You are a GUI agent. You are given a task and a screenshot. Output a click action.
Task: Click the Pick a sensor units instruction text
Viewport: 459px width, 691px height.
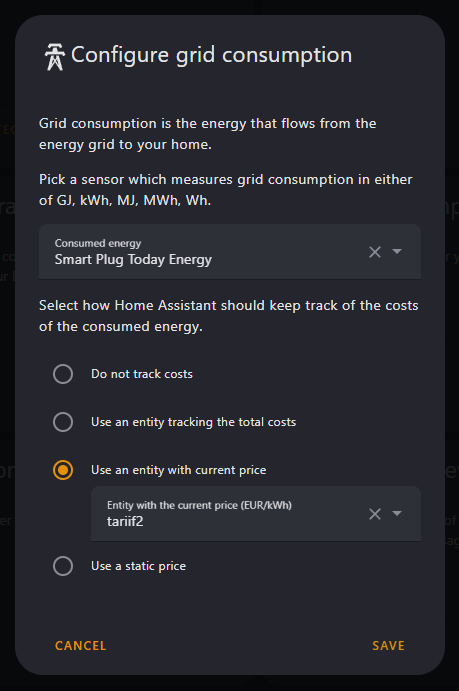[x=226, y=189]
